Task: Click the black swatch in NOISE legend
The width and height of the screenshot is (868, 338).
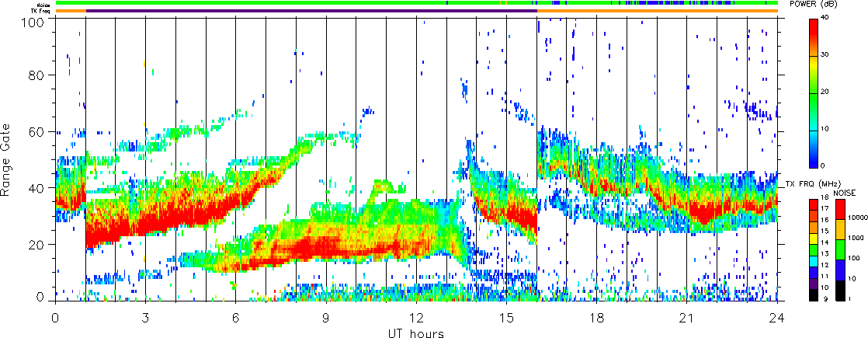Action: tap(840, 291)
